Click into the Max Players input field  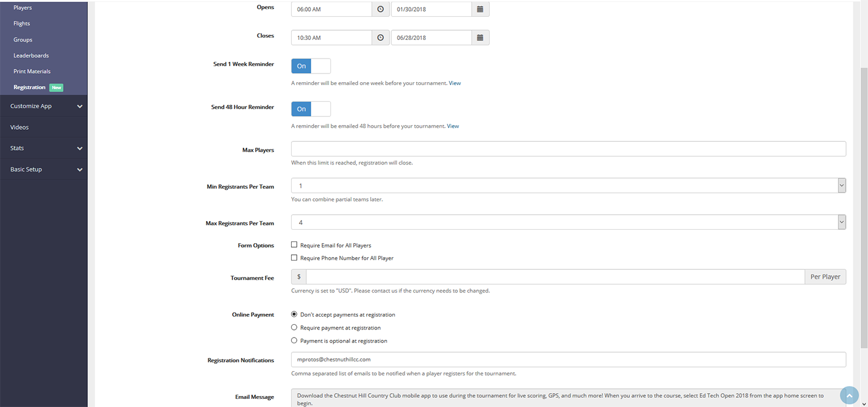pos(568,149)
